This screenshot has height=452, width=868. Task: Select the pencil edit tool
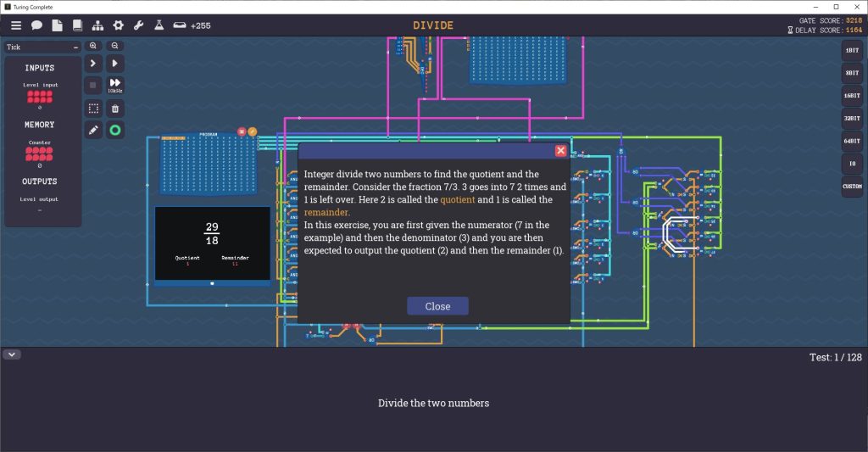(x=93, y=131)
